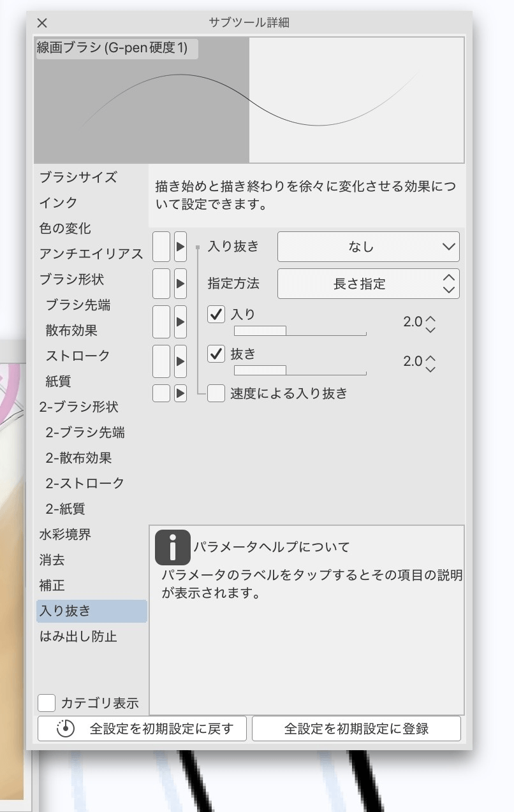Click the info icon in the parameter help panel
The image size is (514, 812).
coord(172,547)
